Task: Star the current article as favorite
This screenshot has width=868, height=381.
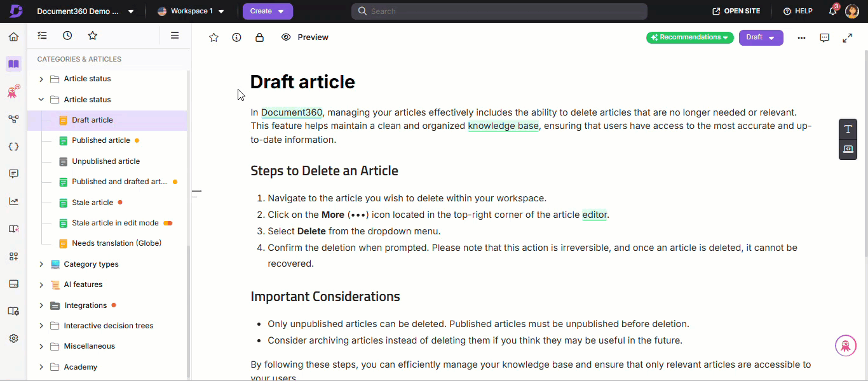Action: pos(214,37)
